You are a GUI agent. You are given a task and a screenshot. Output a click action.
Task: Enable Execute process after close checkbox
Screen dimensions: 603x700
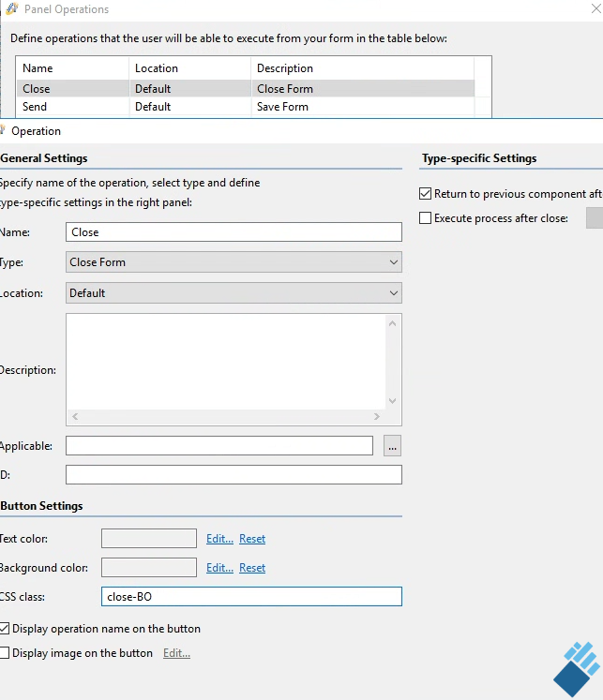[x=425, y=217]
